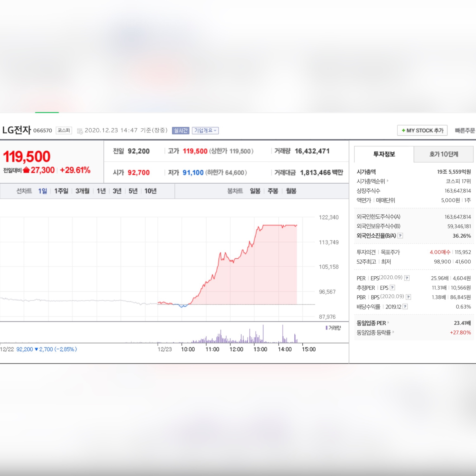Switch to the 투자정보 tab

(384, 154)
